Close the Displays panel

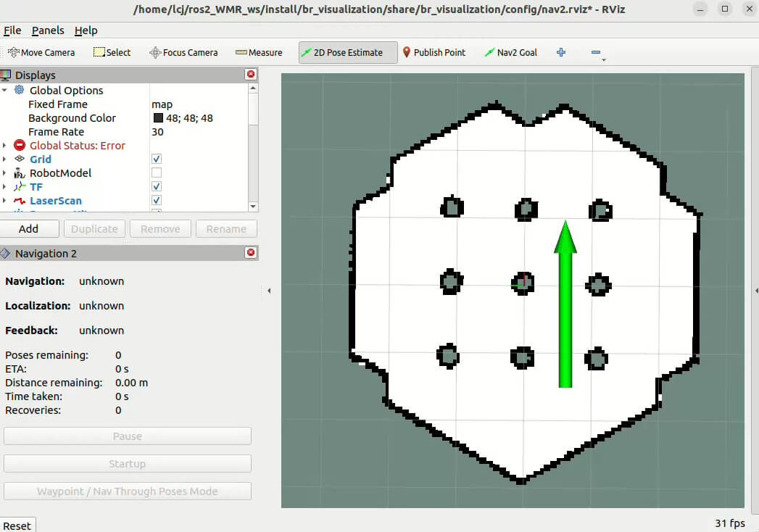click(251, 75)
